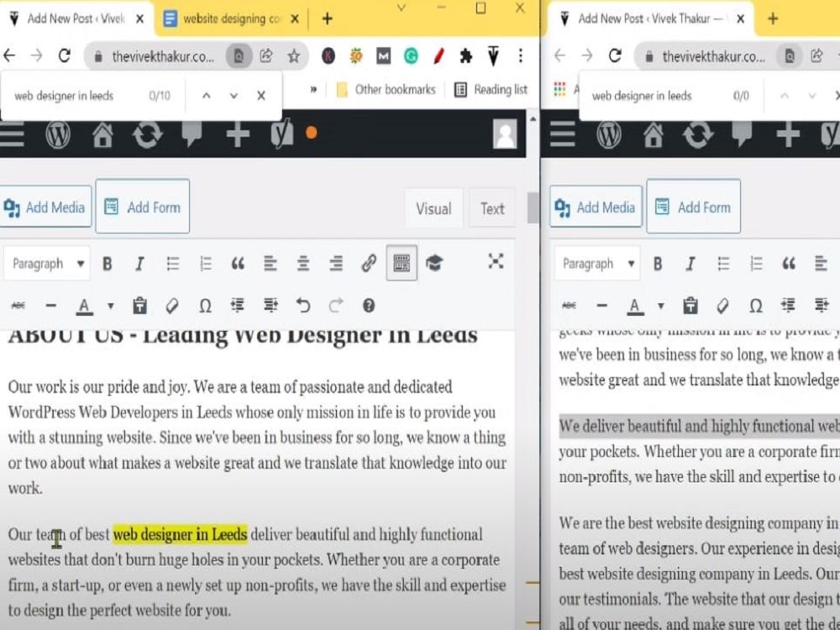Image resolution: width=840 pixels, height=630 pixels.
Task: Insert bulleted list in left editor
Action: (x=172, y=264)
